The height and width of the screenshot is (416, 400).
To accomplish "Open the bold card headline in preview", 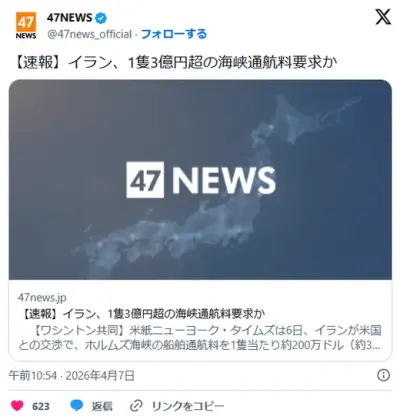I will pos(142,314).
